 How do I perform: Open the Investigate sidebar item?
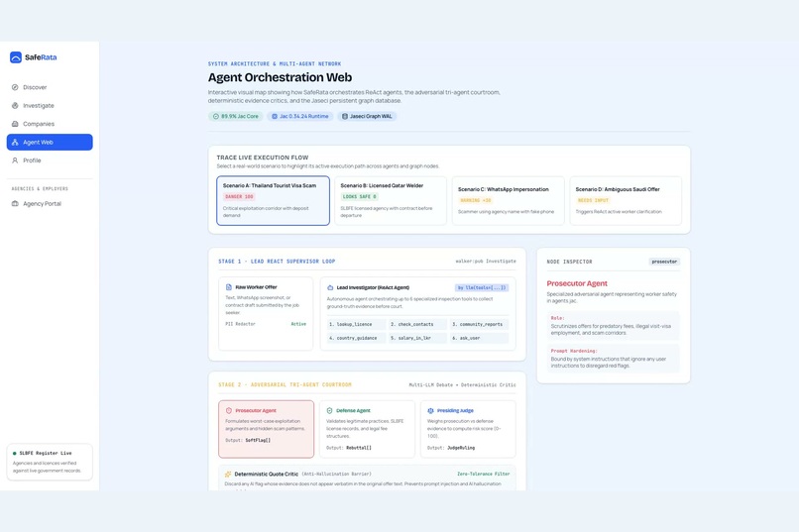point(50,106)
